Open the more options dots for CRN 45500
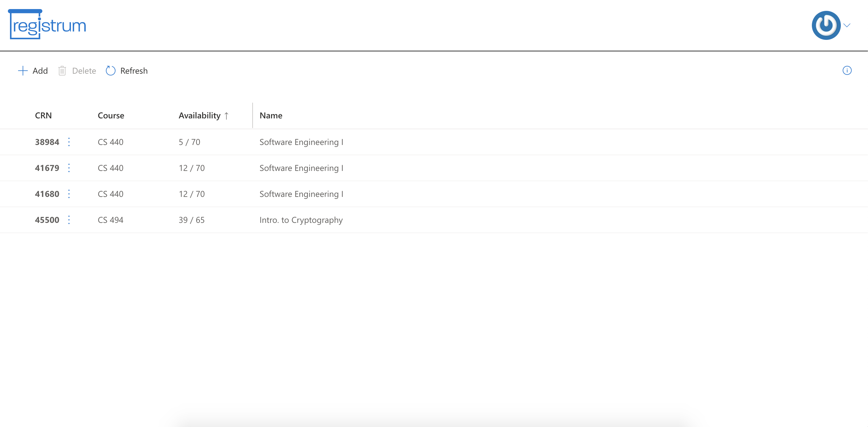Image resolution: width=868 pixels, height=427 pixels. click(69, 220)
